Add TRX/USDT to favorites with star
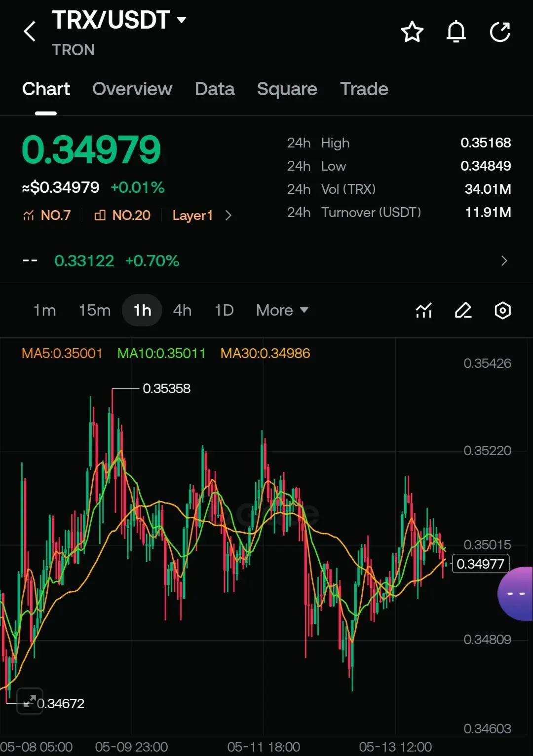 click(412, 32)
